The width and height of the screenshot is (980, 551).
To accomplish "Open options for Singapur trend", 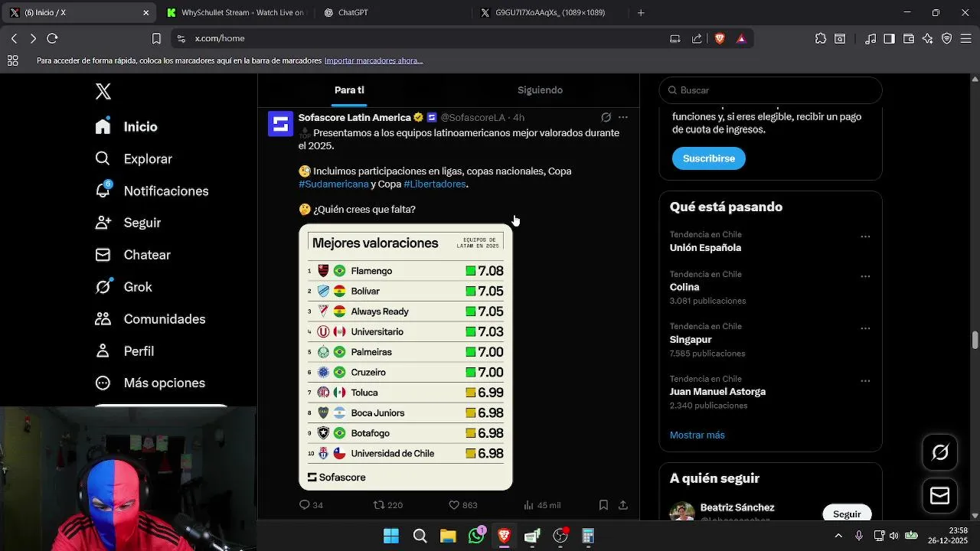I will click(865, 328).
